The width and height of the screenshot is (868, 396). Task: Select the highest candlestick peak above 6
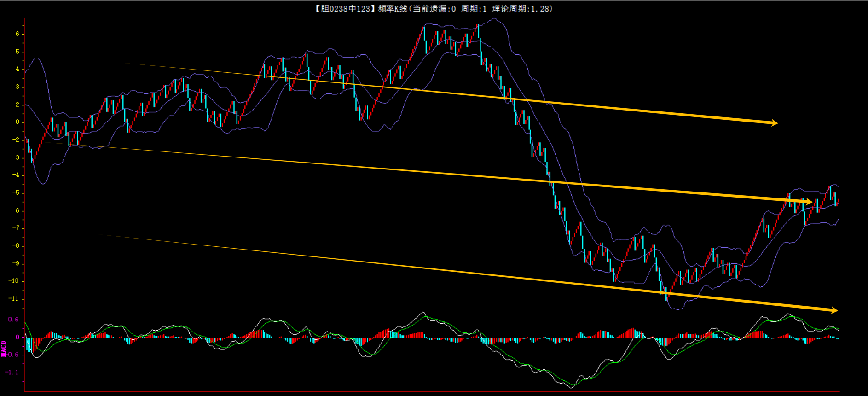(478, 31)
